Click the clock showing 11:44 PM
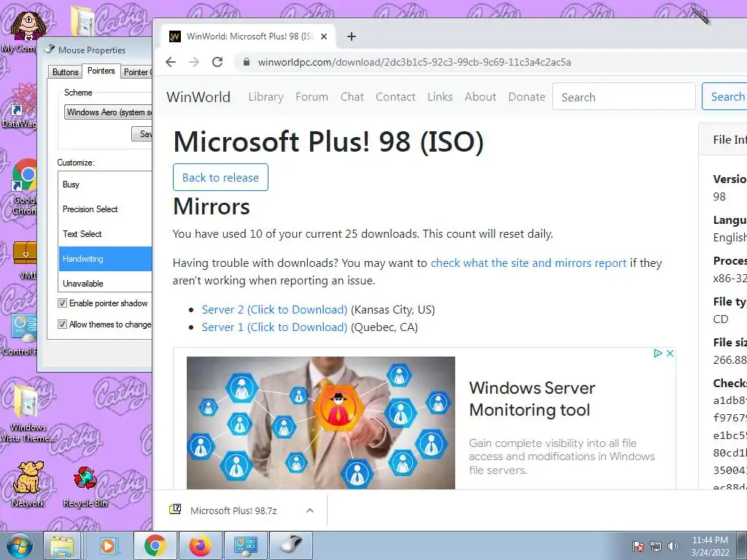The image size is (747, 560). coord(710,540)
